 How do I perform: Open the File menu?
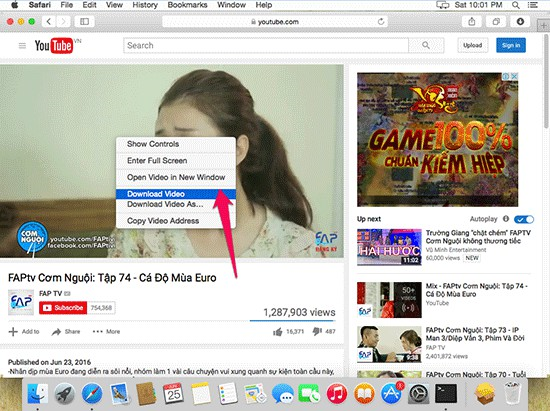(67, 5)
